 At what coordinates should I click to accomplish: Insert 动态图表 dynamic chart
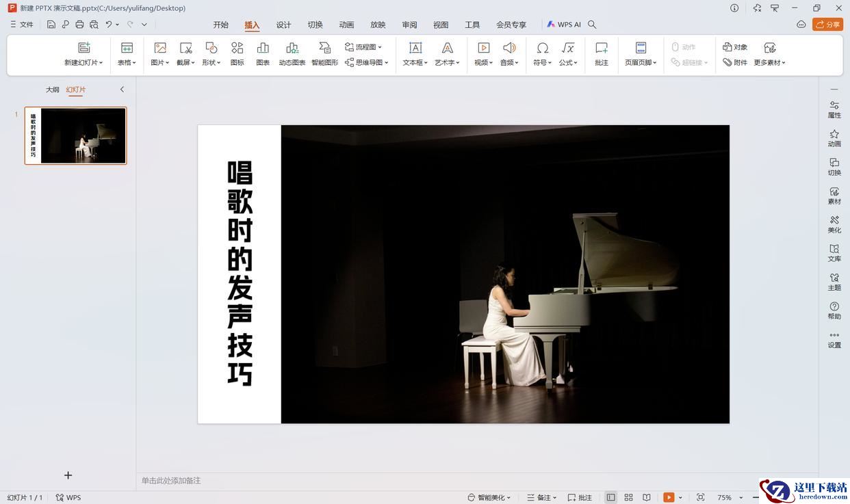292,54
